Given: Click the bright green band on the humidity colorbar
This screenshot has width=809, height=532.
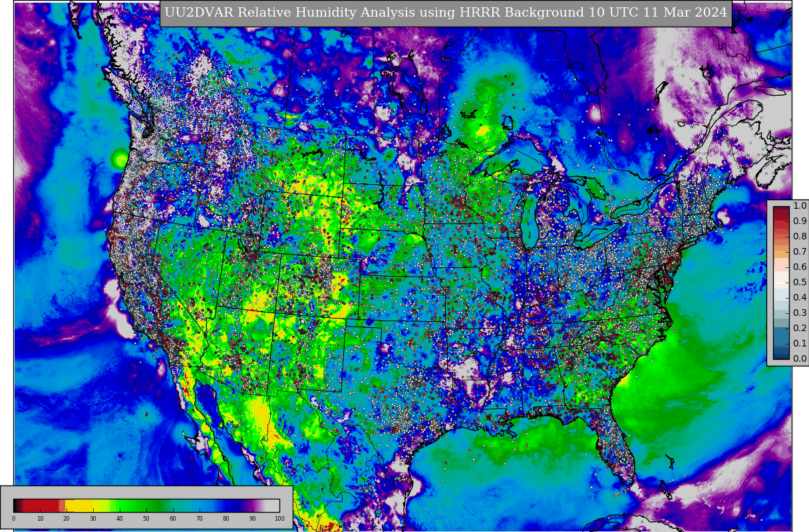Looking at the screenshot, I should (126, 505).
